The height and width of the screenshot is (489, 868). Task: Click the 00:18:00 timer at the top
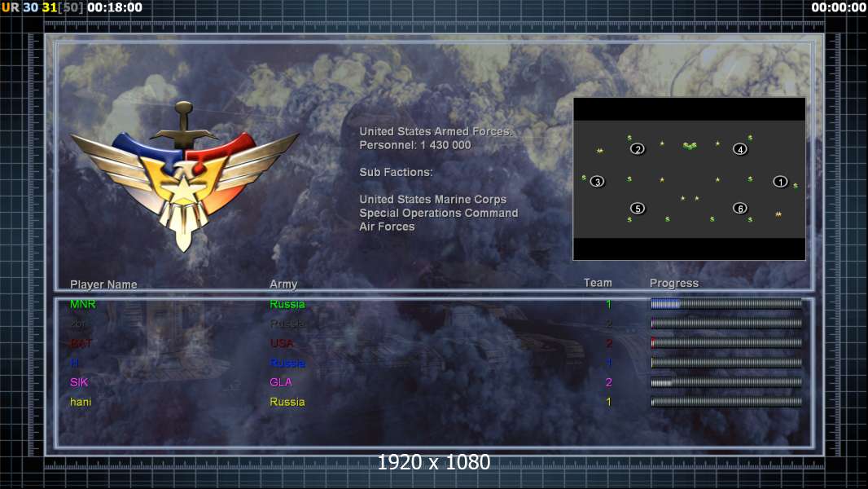(115, 8)
